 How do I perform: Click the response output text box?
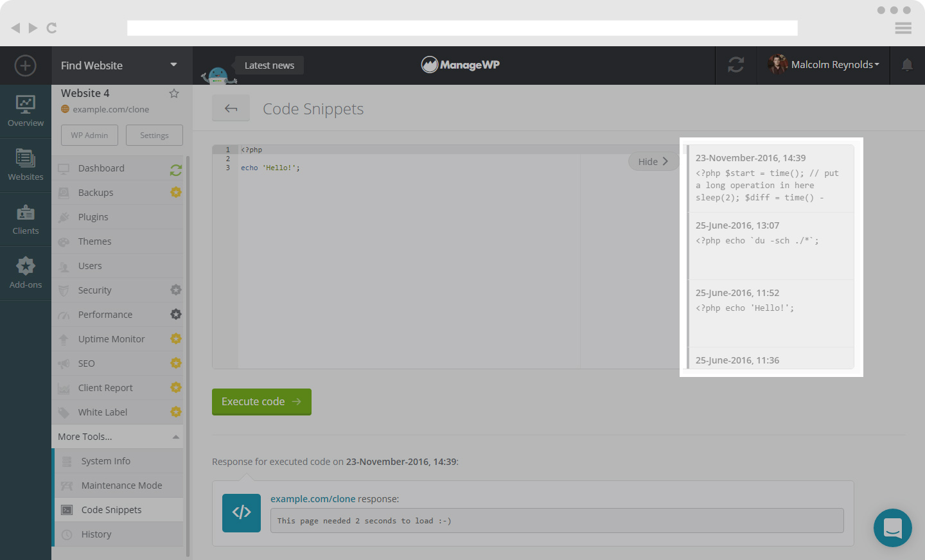[557, 521]
